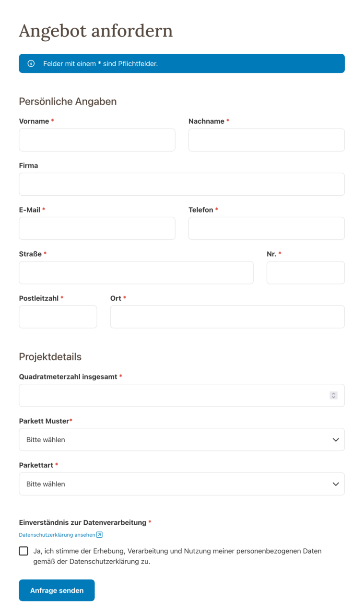Enable the data processing consent checkbox
This screenshot has height=614, width=364.
point(23,551)
